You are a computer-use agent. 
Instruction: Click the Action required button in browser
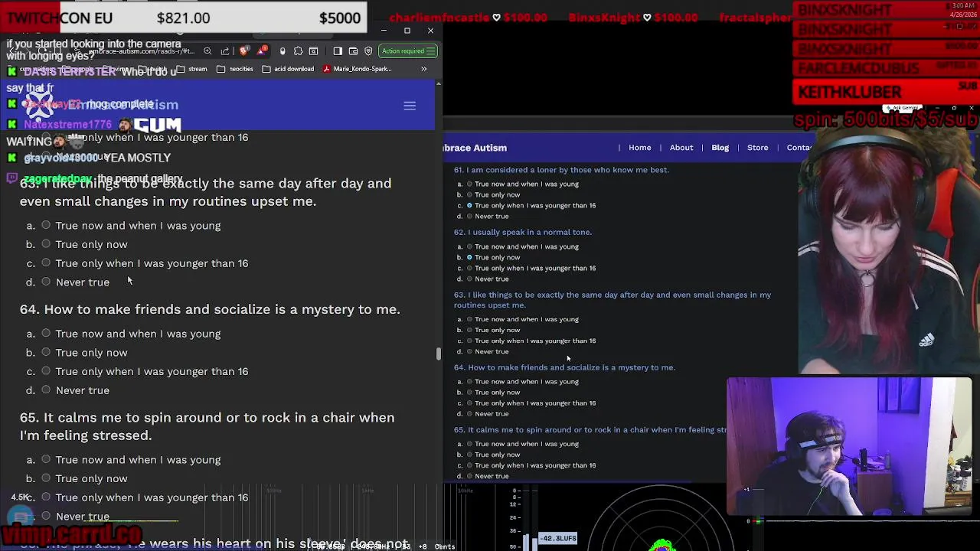coord(408,51)
